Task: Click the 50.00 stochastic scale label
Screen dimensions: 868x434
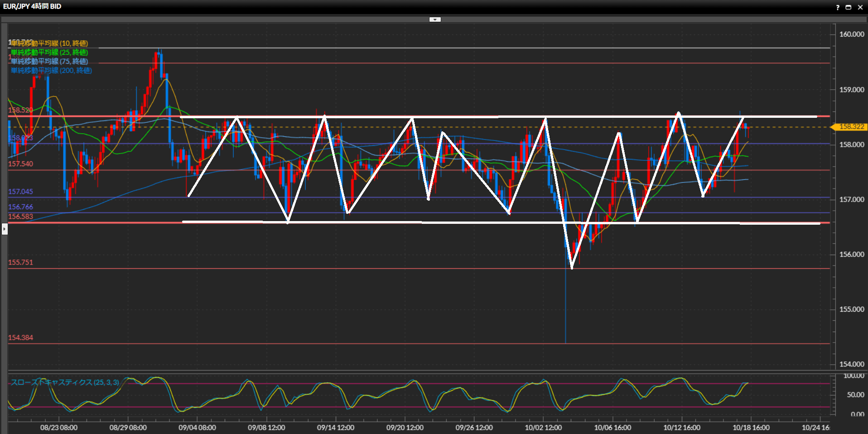Action: coord(855,395)
